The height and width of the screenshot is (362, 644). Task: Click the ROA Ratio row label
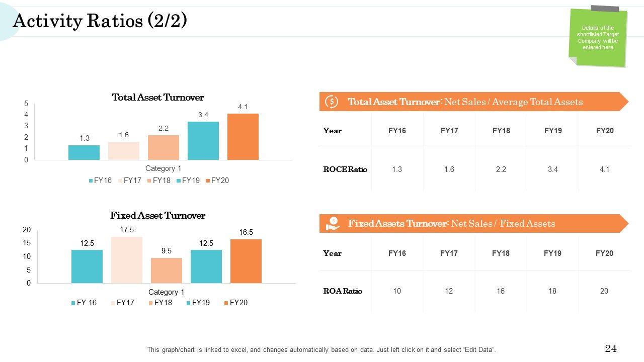pyautogui.click(x=343, y=291)
